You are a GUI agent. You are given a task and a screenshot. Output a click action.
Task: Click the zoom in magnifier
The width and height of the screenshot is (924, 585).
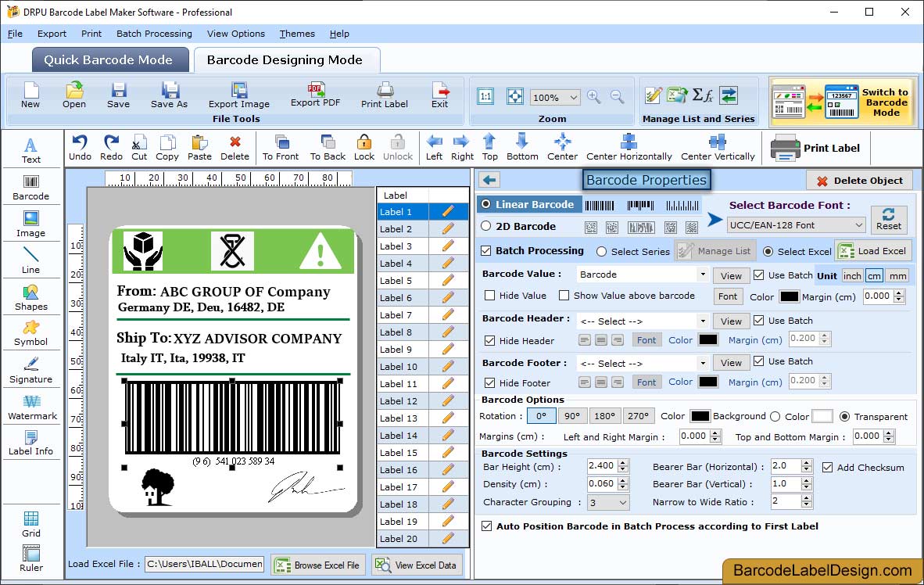tap(594, 96)
